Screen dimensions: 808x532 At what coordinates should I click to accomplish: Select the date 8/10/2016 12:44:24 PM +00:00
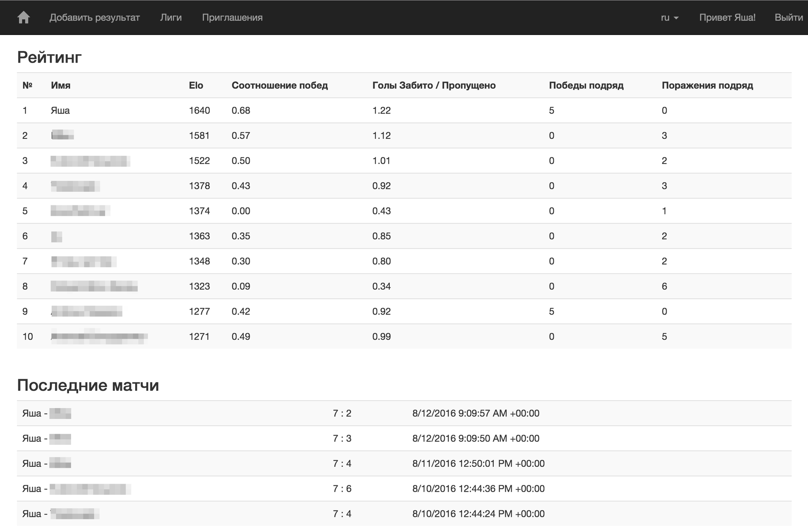[478, 514]
